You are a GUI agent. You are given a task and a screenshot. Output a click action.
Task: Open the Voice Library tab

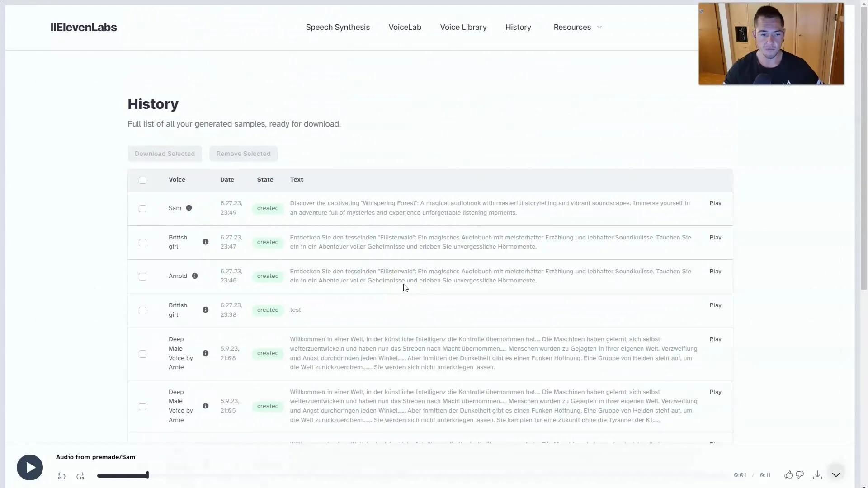point(463,27)
